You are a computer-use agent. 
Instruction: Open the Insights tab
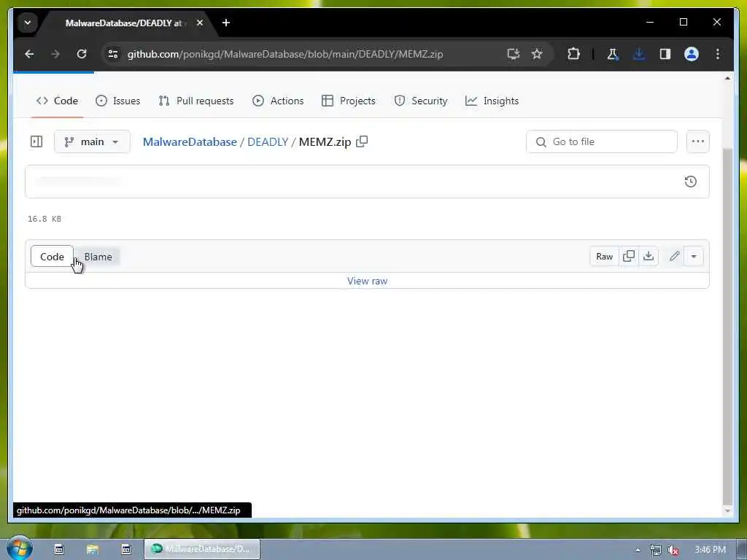tap(492, 101)
